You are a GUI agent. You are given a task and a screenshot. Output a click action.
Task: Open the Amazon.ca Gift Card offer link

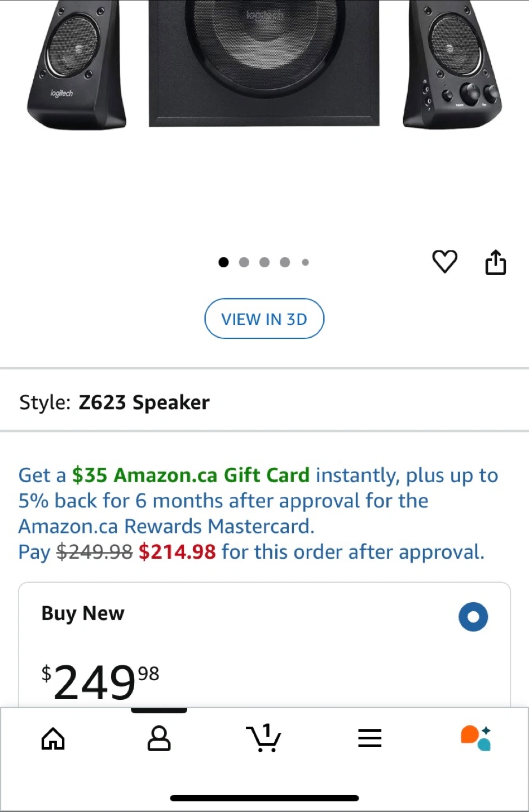point(191,475)
